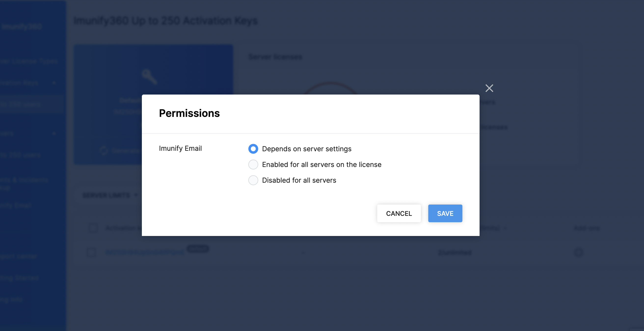Keep 'Depends on server settings' selected
This screenshot has width=644, height=331.
[x=253, y=149]
